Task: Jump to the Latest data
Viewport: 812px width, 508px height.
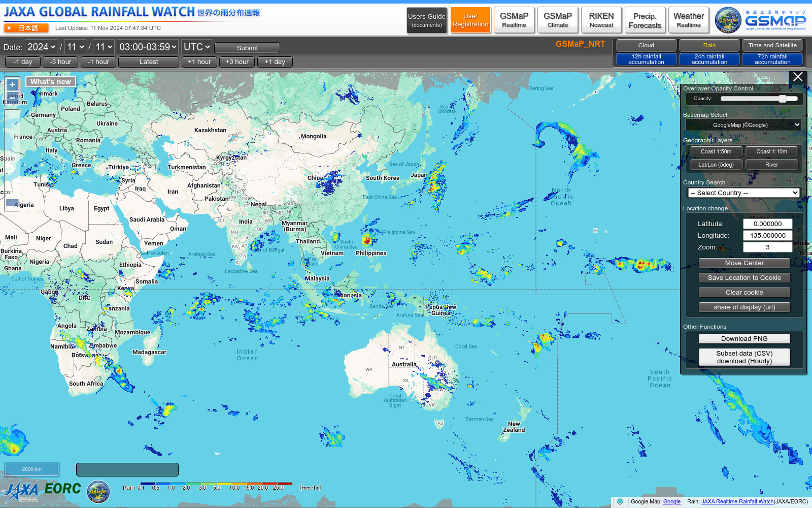Action: pos(149,62)
